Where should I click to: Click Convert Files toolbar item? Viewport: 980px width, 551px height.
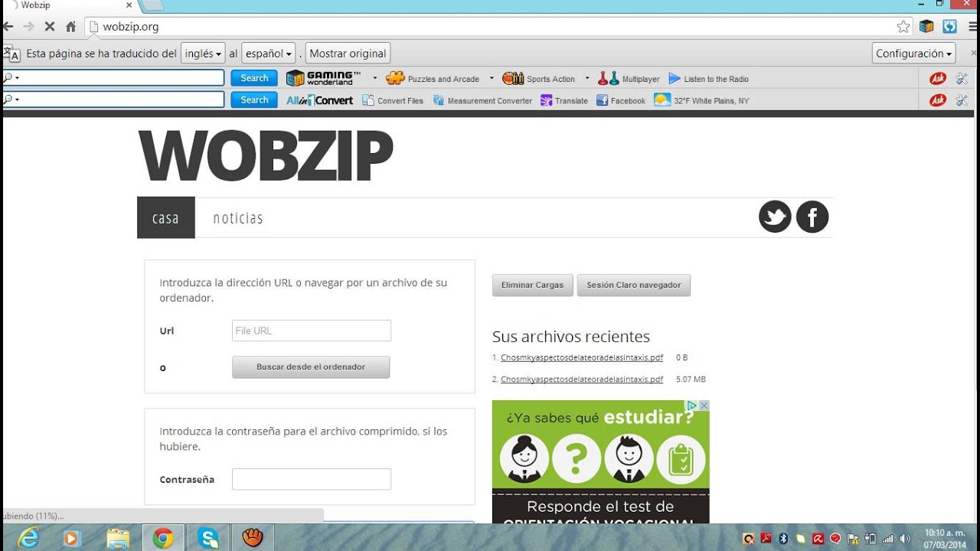tap(393, 100)
